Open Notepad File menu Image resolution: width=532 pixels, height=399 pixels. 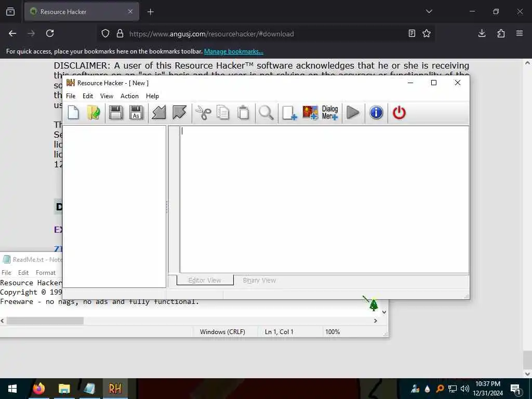click(6, 272)
